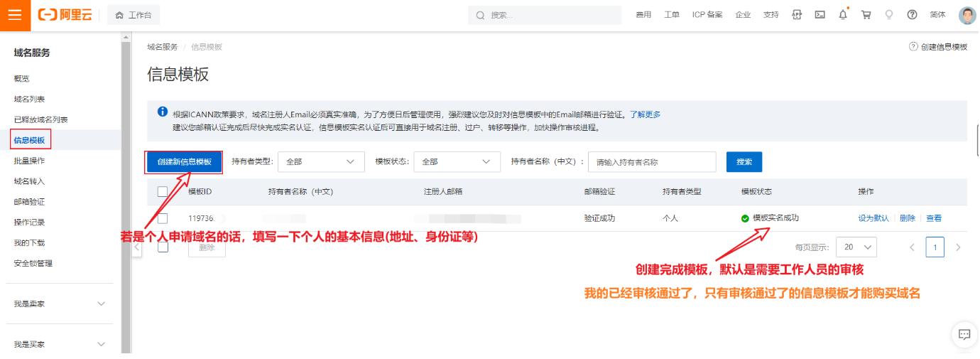The height and width of the screenshot is (359, 980).
Task: Open 邮箱验证 in the sidebar
Action: point(29,202)
